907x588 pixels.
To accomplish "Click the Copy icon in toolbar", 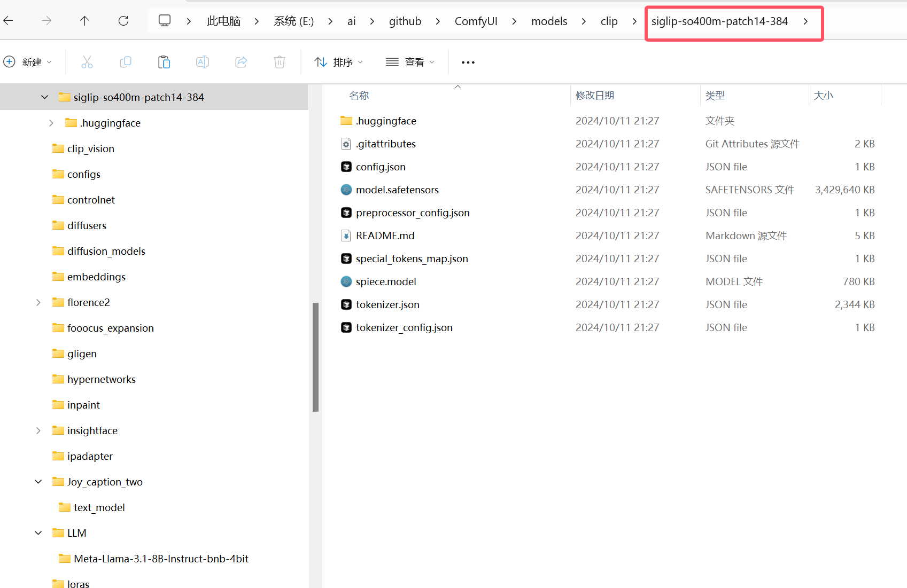I will [x=126, y=62].
